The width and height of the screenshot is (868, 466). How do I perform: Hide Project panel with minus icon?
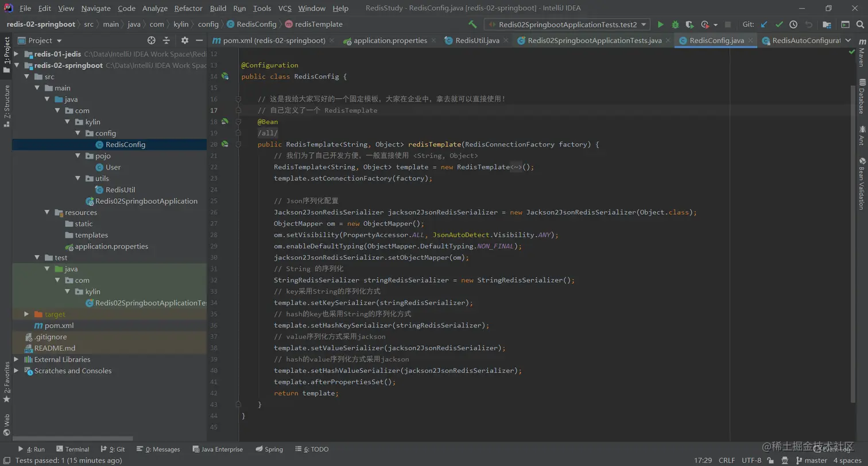coord(199,40)
